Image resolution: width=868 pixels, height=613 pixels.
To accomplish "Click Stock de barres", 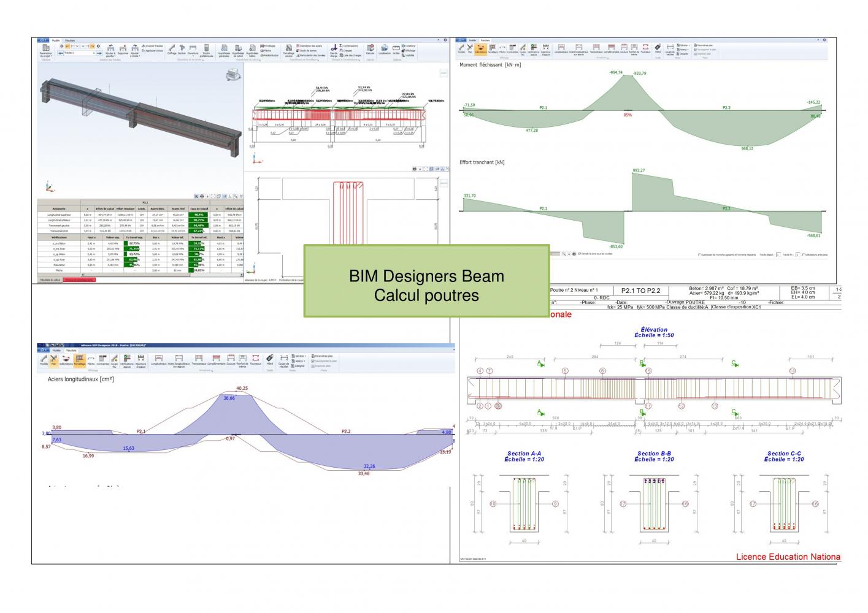I will 306,51.
